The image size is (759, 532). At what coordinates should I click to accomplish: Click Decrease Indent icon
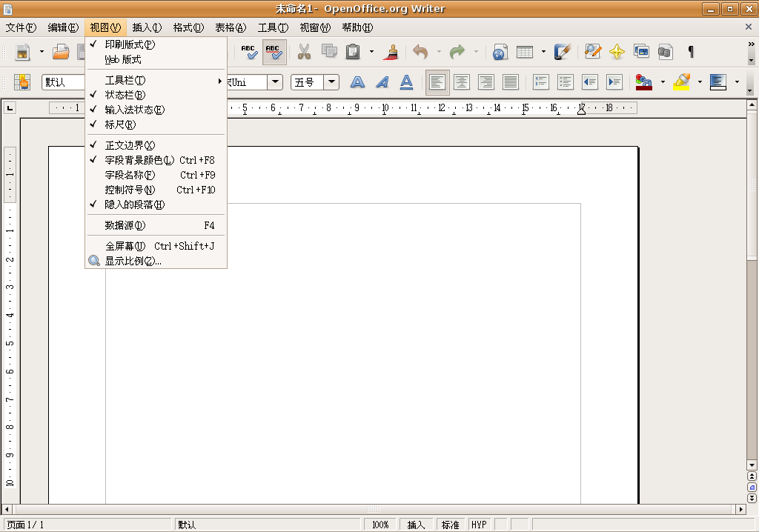[589, 82]
